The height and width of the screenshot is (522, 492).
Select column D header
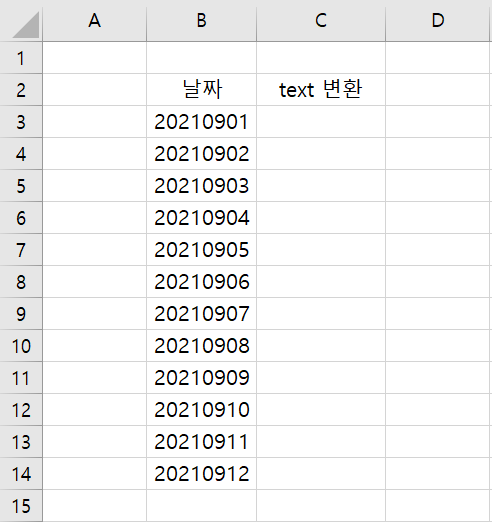pyautogui.click(x=438, y=21)
